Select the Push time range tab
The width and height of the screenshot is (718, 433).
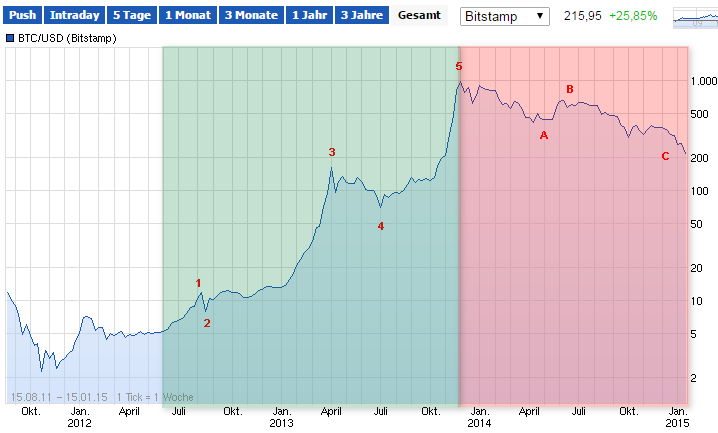23,15
